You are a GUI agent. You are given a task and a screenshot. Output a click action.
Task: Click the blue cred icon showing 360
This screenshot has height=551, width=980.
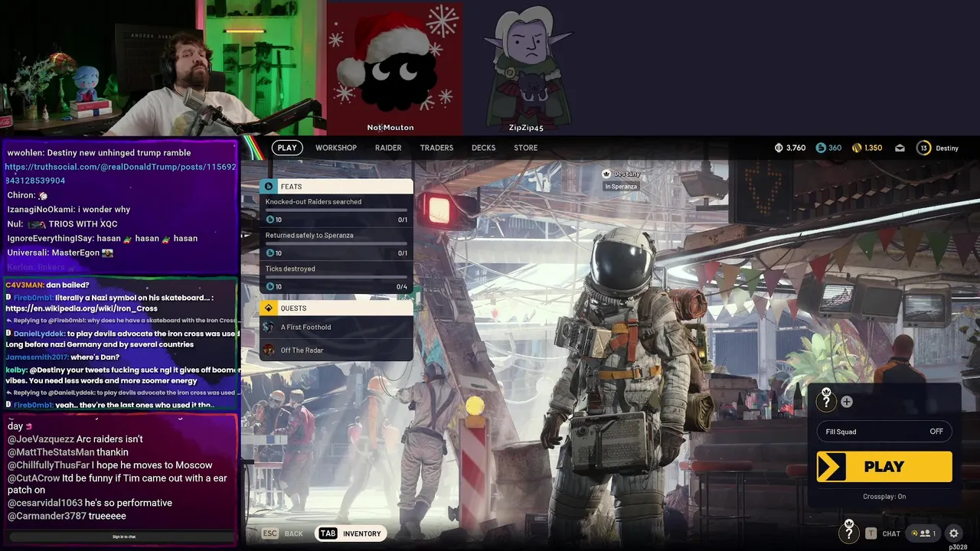(x=821, y=148)
